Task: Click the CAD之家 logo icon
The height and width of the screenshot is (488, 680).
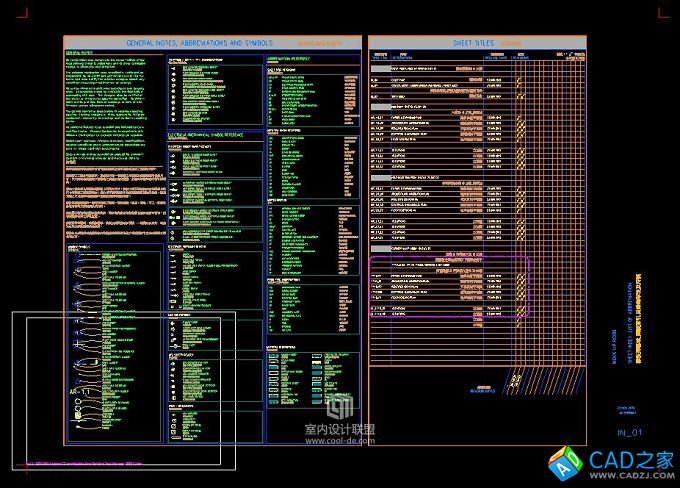Action: tap(564, 461)
